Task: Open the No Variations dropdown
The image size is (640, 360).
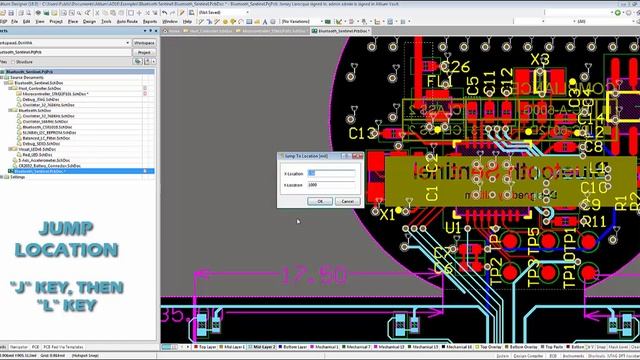Action: click(x=322, y=21)
